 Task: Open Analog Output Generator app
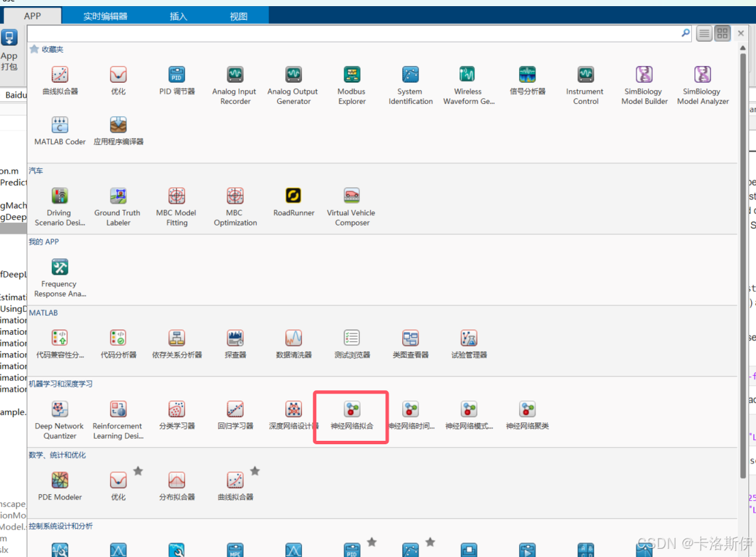coord(293,85)
